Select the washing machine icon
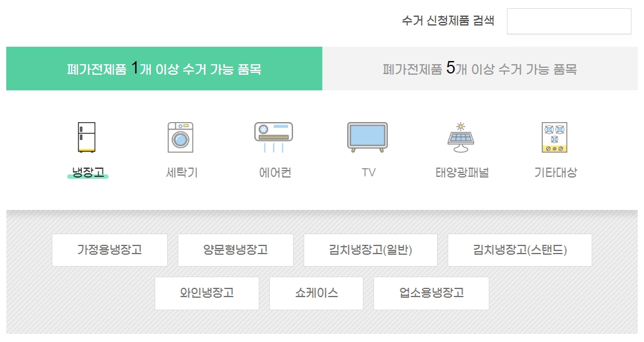This screenshot has width=644, height=342. click(x=180, y=137)
